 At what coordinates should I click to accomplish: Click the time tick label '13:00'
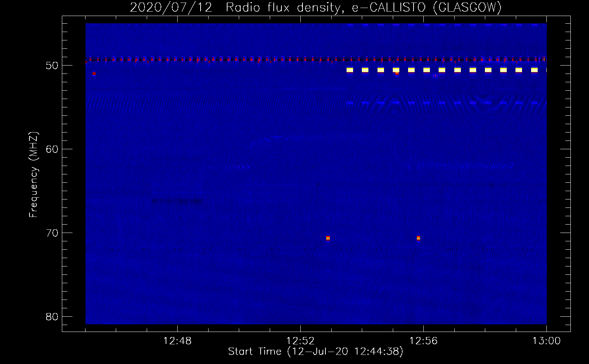[x=546, y=341]
